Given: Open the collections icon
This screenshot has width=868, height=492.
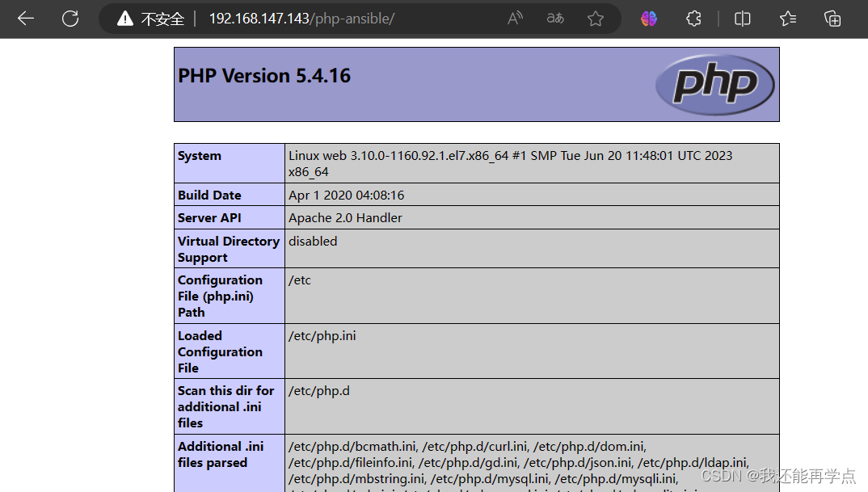Looking at the screenshot, I should [832, 19].
